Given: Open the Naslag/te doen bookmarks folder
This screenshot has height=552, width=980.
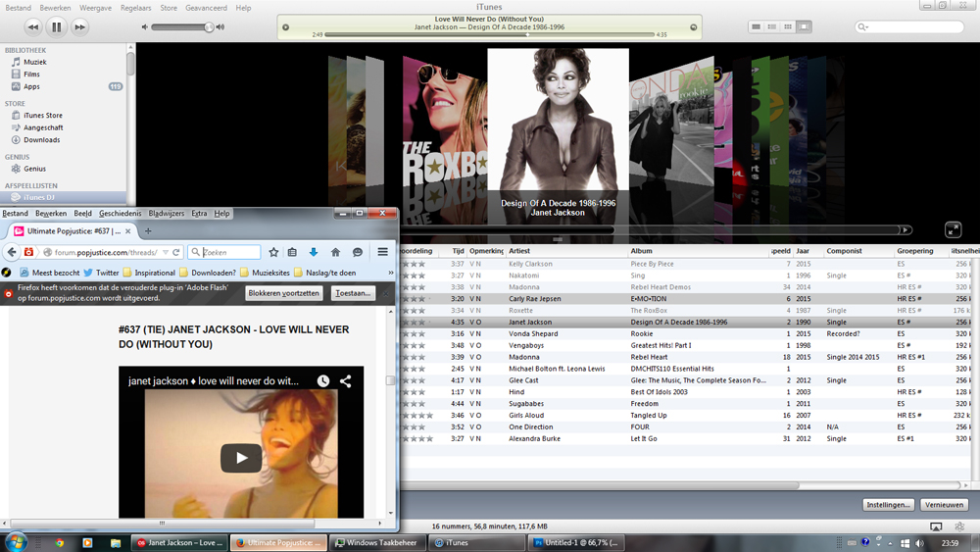Looking at the screenshot, I should pyautogui.click(x=325, y=273).
